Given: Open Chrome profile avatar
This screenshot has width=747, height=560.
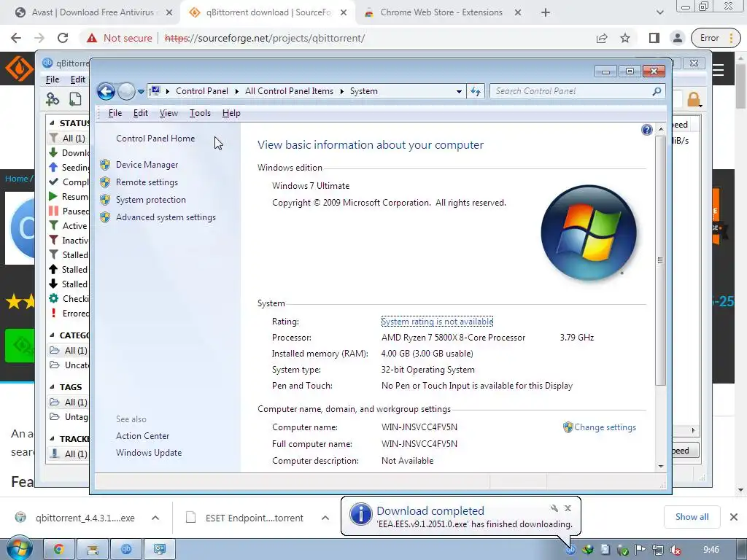Looking at the screenshot, I should (678, 38).
